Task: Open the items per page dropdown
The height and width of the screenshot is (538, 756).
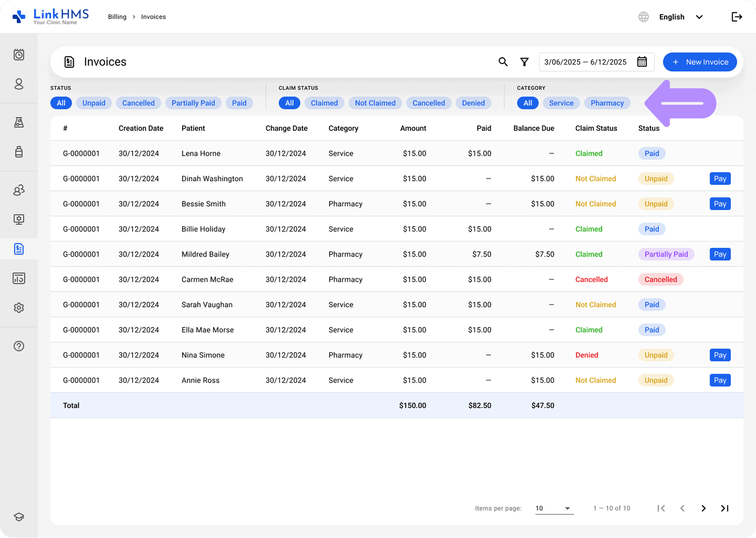Action: 554,508
